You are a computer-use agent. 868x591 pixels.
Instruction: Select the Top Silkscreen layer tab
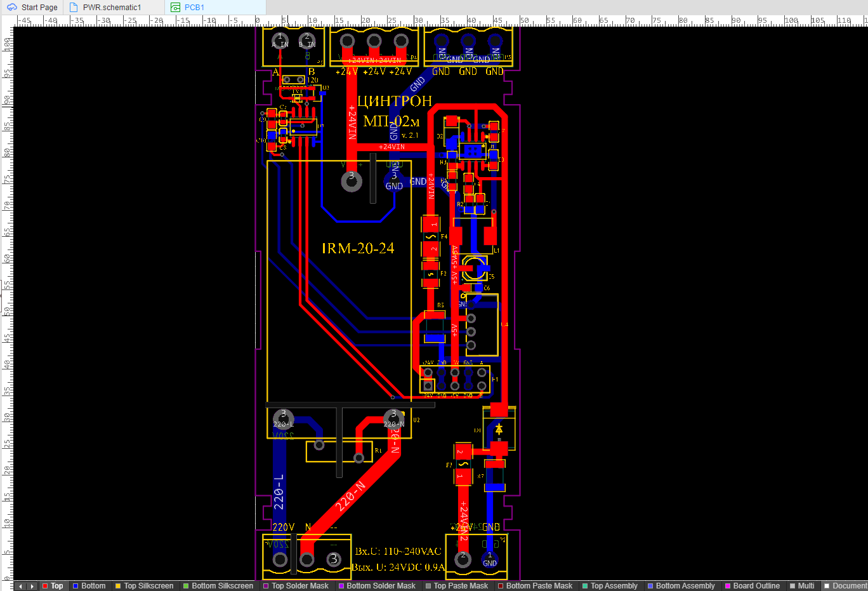pos(144,586)
